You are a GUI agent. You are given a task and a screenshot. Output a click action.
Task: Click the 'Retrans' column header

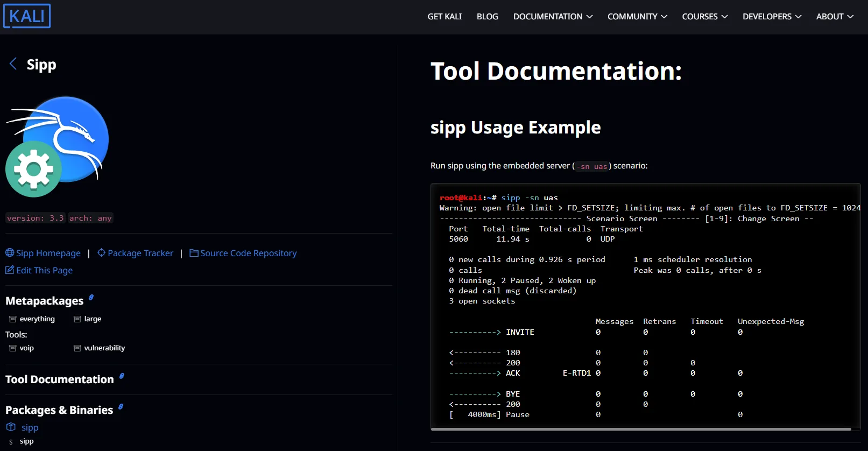click(660, 321)
